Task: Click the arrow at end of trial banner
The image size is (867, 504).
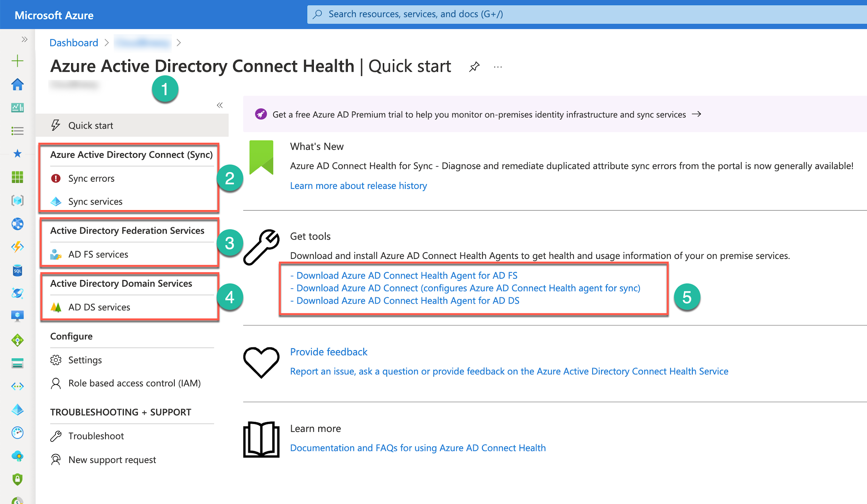Action: click(696, 114)
